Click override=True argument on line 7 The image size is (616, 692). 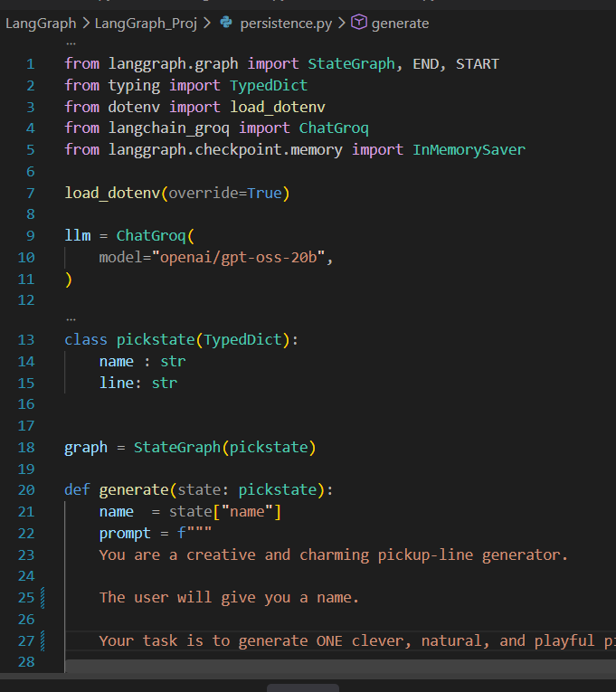click(225, 194)
